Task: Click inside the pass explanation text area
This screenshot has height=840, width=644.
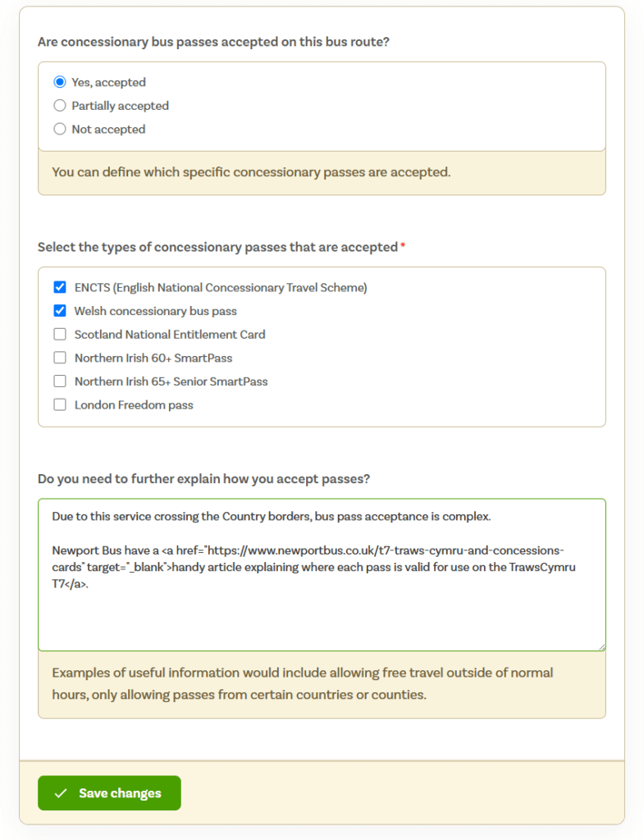Action: [x=322, y=575]
